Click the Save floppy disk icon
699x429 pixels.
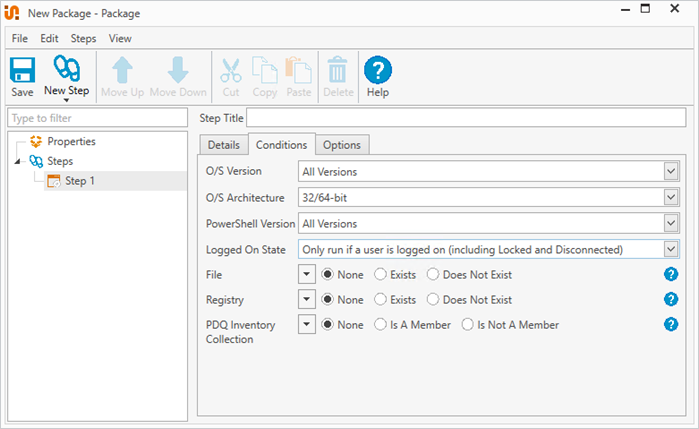(22, 70)
